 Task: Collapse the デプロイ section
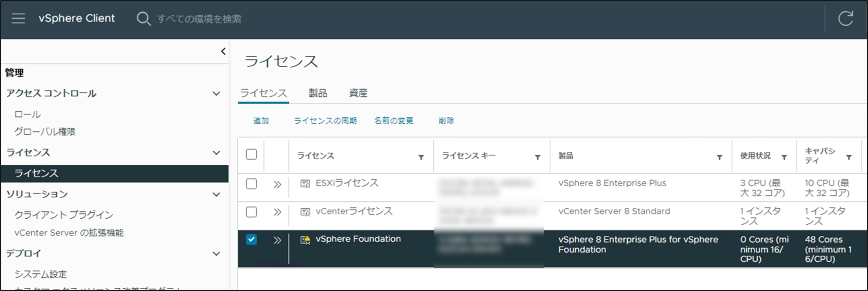pos(216,254)
